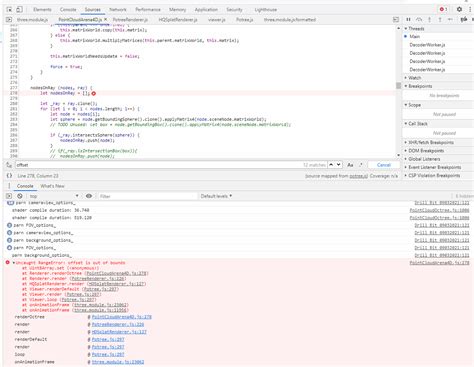Activate the inspect element picker icon
The height and width of the screenshot is (367, 474).
point(9,9)
